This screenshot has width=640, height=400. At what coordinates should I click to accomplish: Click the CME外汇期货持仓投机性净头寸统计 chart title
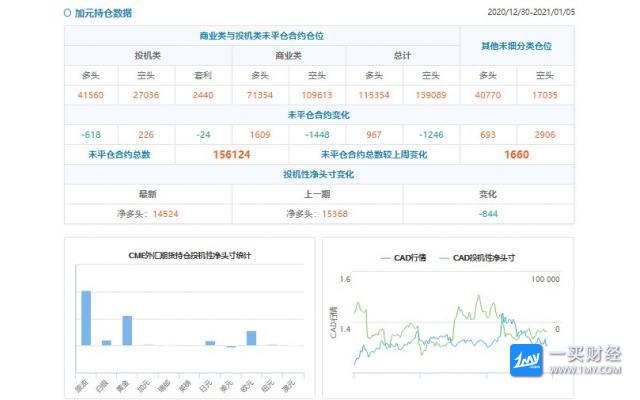click(189, 256)
